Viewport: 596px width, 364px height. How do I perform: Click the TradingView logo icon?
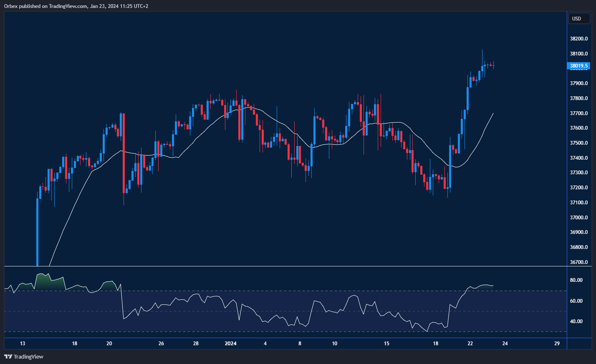coord(8,356)
